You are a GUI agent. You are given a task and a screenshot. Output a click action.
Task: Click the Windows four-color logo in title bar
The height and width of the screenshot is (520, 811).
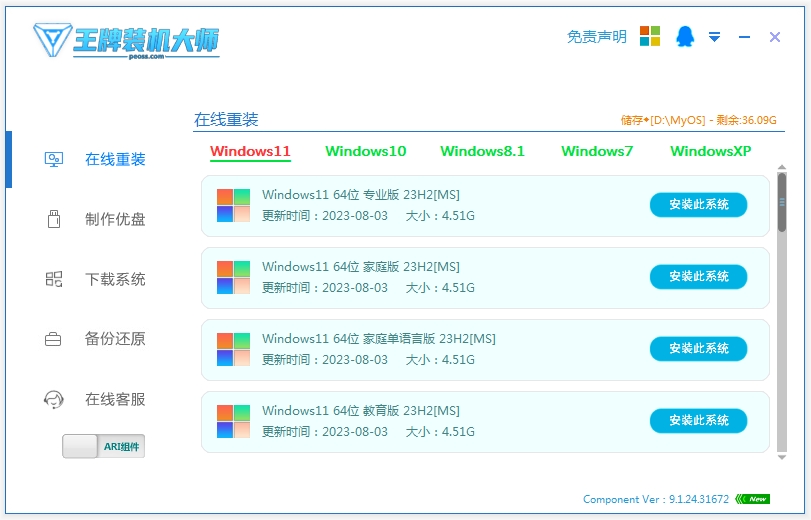pyautogui.click(x=650, y=36)
